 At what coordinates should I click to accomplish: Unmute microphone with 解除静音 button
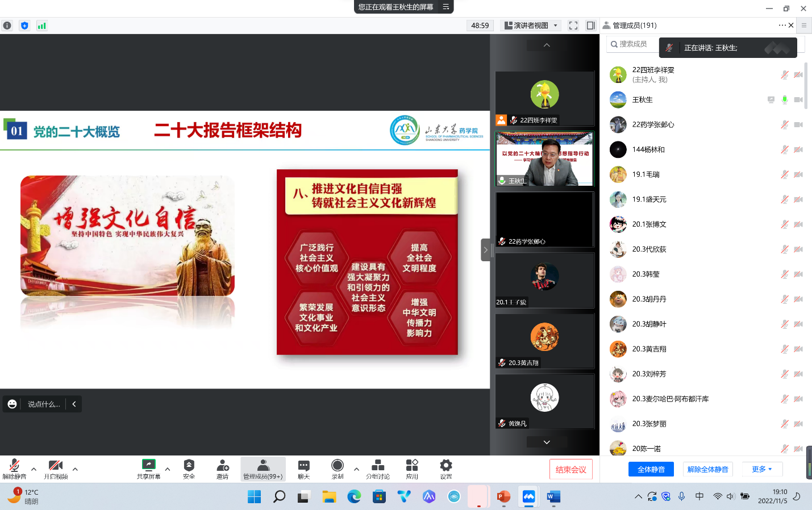(14, 468)
